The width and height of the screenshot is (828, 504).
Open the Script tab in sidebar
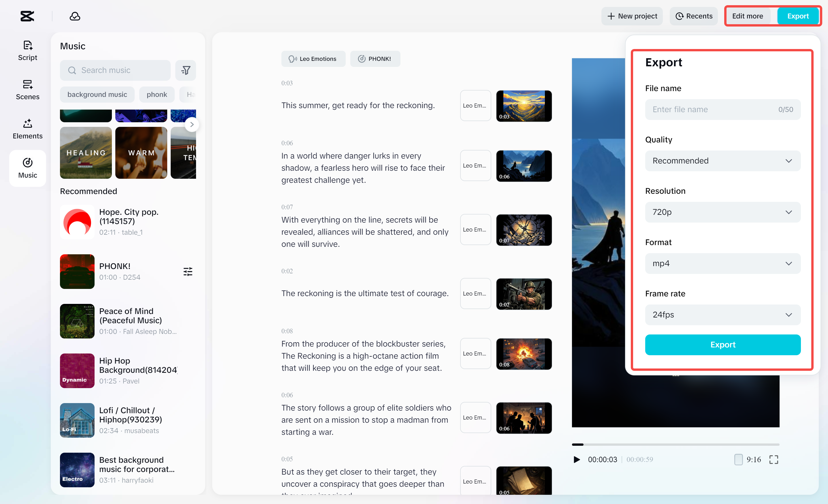(x=28, y=50)
